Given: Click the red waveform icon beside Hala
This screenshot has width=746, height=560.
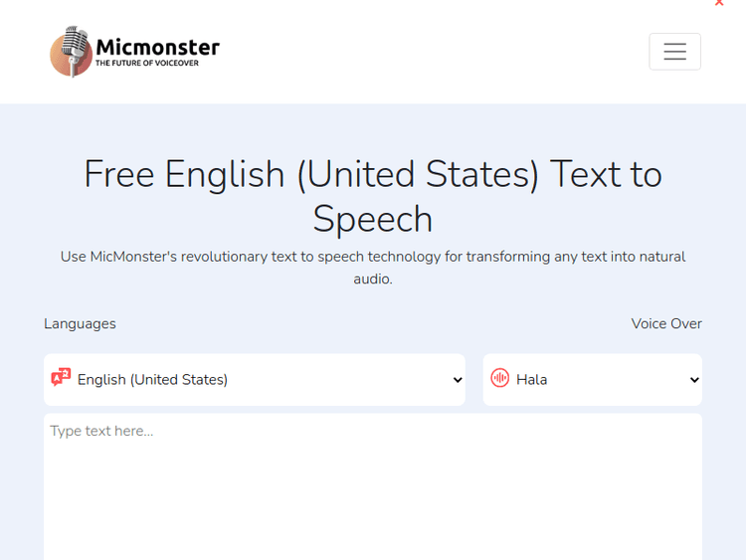Looking at the screenshot, I should click(x=500, y=378).
